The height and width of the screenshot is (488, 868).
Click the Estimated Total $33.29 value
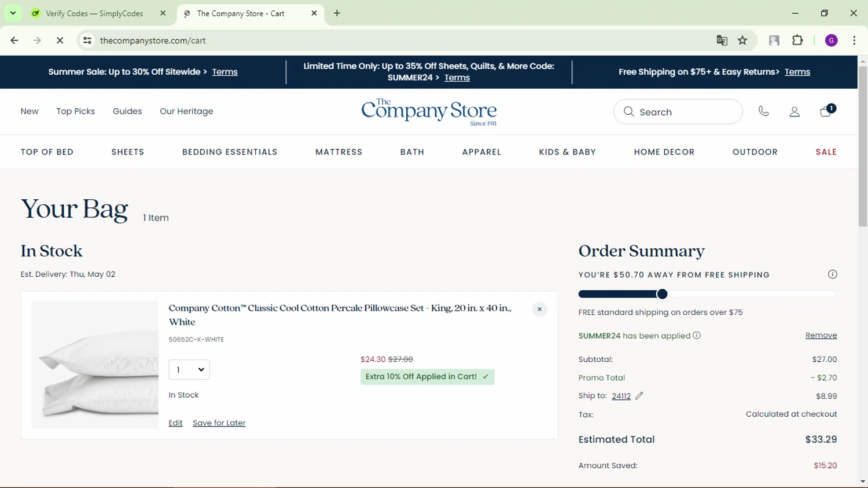pyautogui.click(x=821, y=439)
